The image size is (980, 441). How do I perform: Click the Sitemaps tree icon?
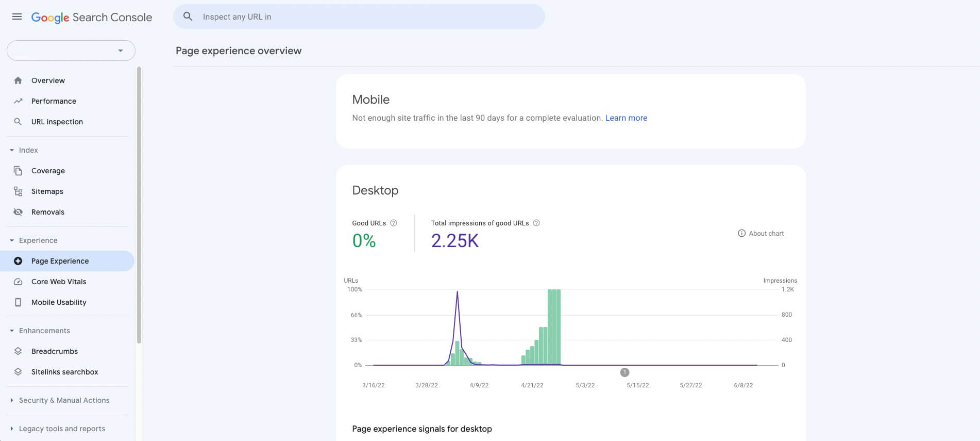pos(18,191)
